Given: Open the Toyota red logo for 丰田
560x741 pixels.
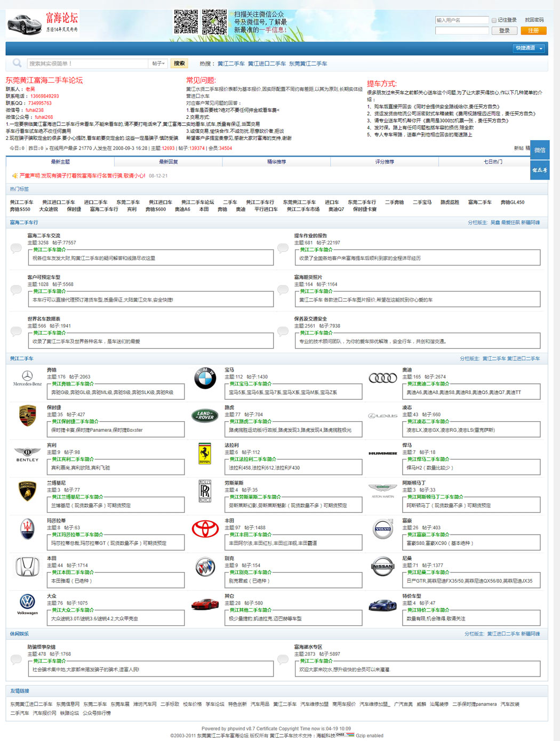Looking at the screenshot, I should click(x=205, y=529).
